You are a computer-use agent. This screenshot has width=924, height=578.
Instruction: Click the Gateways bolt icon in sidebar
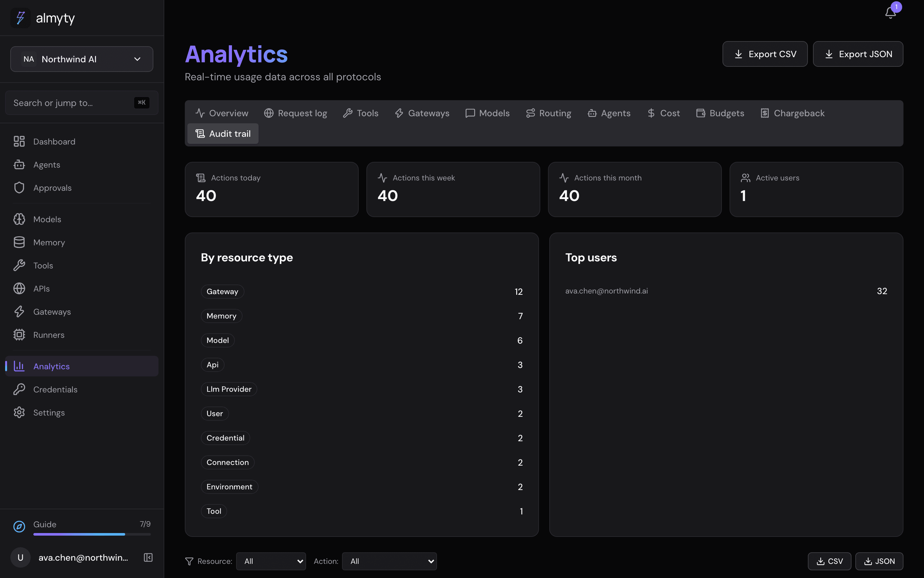pos(19,311)
